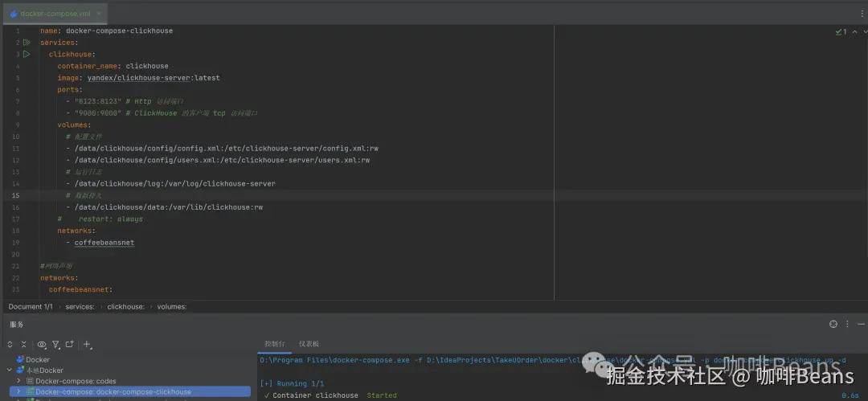Click the users.xml volume mapping line
868x401 pixels.
pyautogui.click(x=218, y=160)
